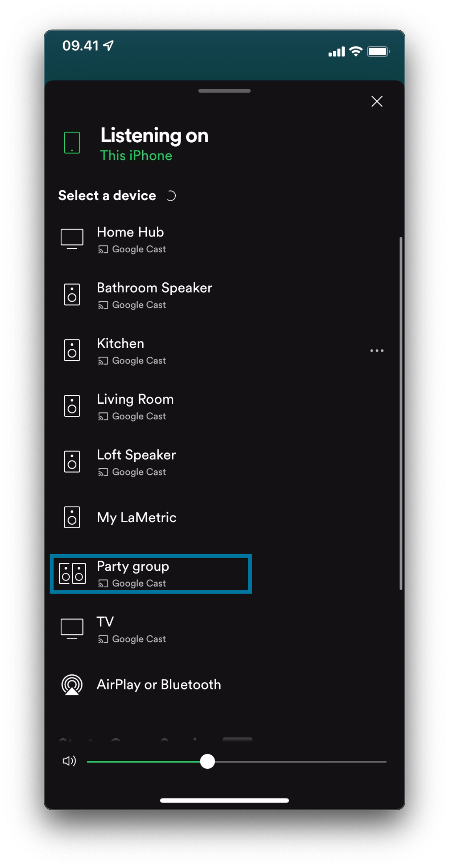The height and width of the screenshot is (868, 449).
Task: Choose TV as the Cast target
Action: point(105,629)
